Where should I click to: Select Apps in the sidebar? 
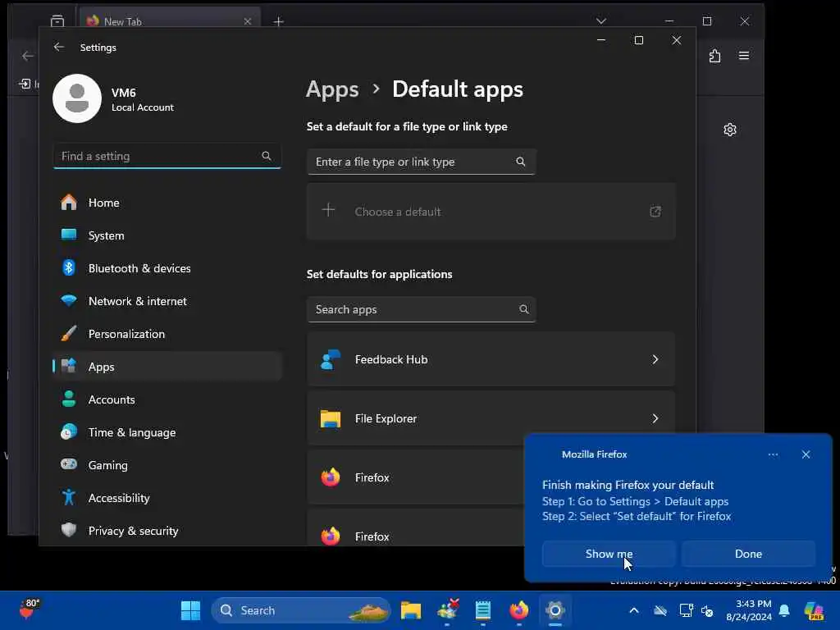[x=167, y=367]
